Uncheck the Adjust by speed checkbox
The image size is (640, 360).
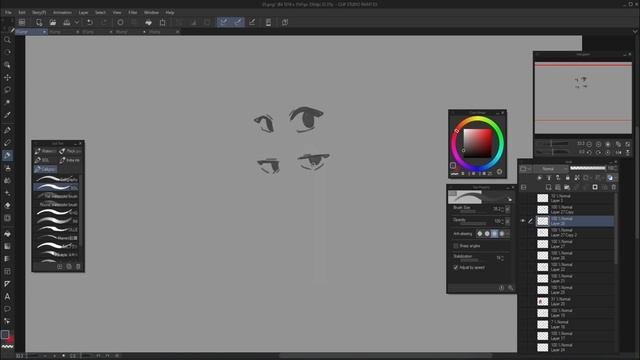point(456,267)
